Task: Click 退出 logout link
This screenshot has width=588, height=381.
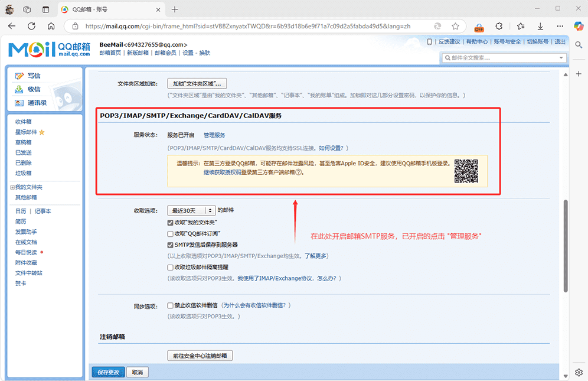Action: coord(560,42)
